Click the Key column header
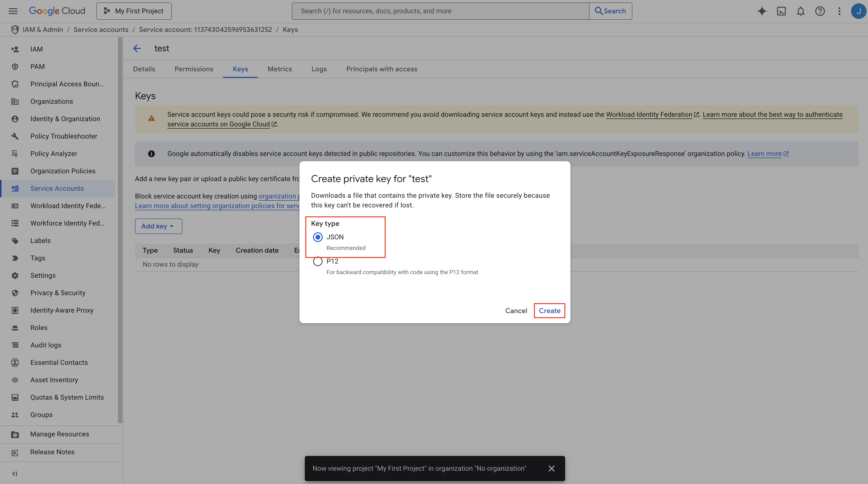The height and width of the screenshot is (484, 868). [x=214, y=251]
